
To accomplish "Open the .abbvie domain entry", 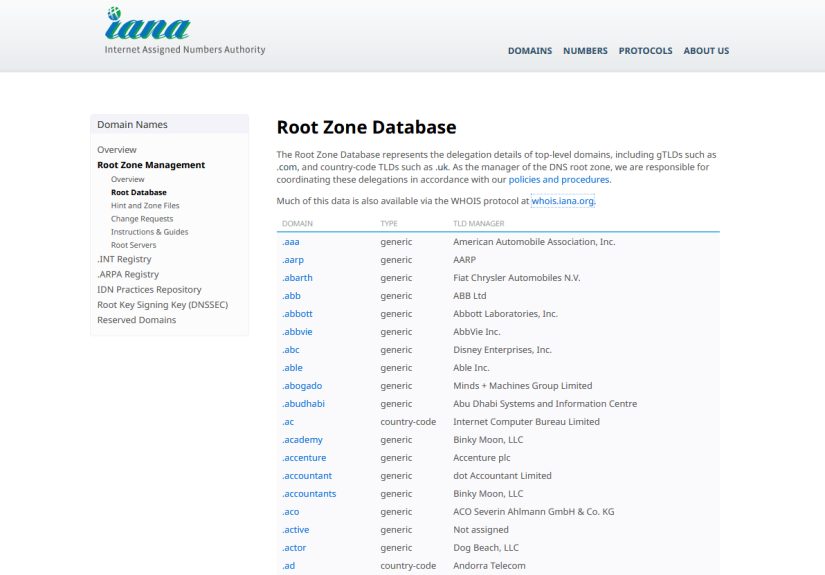I will (x=297, y=332).
